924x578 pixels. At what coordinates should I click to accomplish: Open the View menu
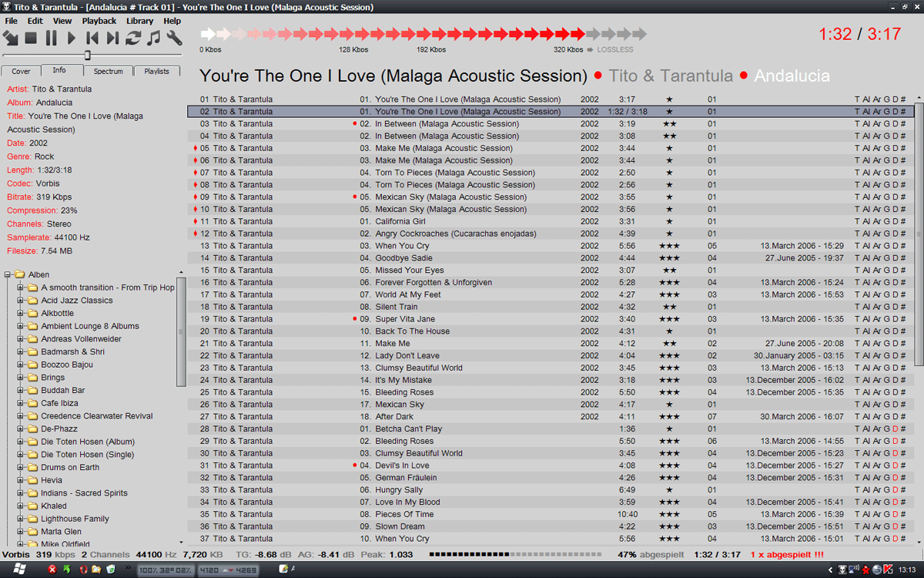pyautogui.click(x=62, y=21)
